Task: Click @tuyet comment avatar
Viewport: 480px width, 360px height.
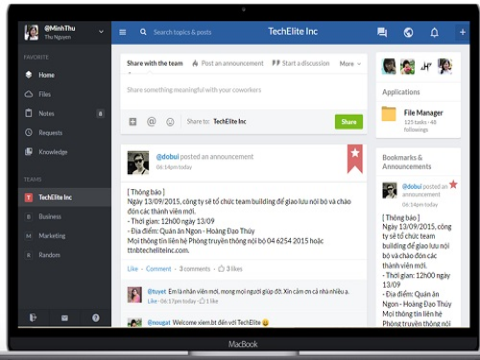Action: point(134,295)
